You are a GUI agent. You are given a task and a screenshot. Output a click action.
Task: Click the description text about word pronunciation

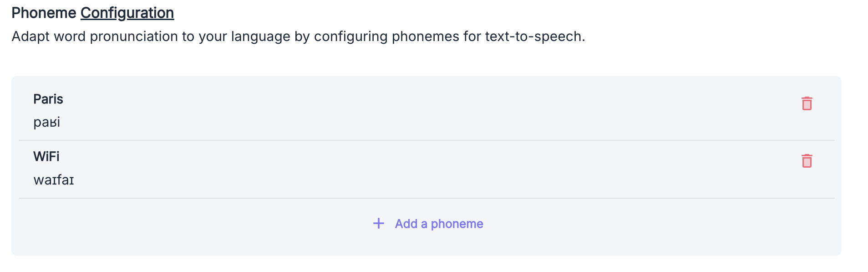coord(298,36)
